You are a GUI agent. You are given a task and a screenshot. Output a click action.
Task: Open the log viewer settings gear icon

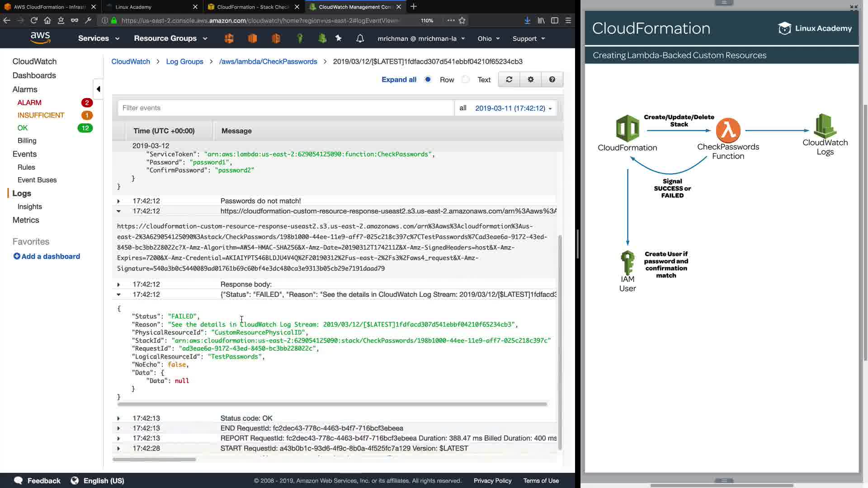531,80
